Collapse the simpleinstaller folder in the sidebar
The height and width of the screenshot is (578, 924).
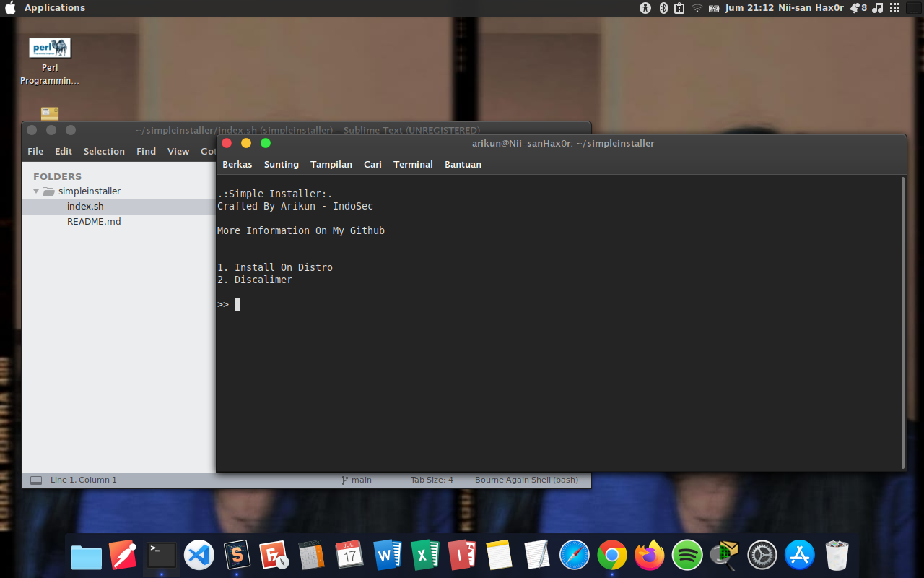click(35, 191)
